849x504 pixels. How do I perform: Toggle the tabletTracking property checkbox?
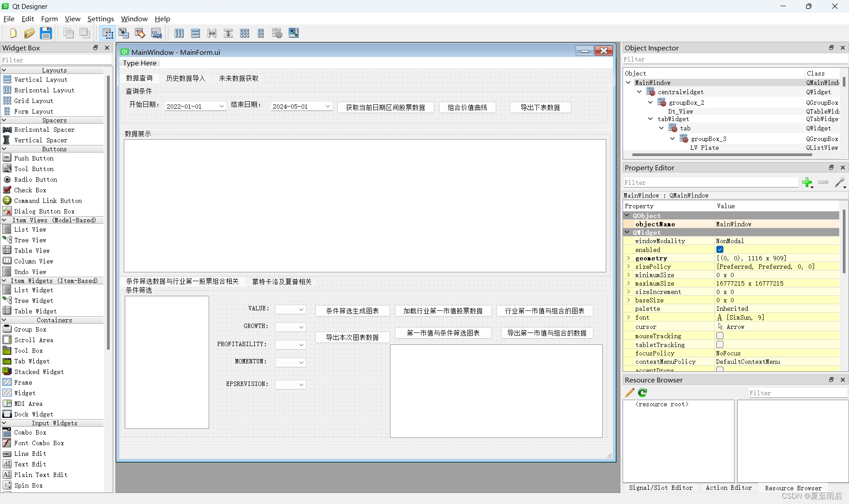(720, 344)
